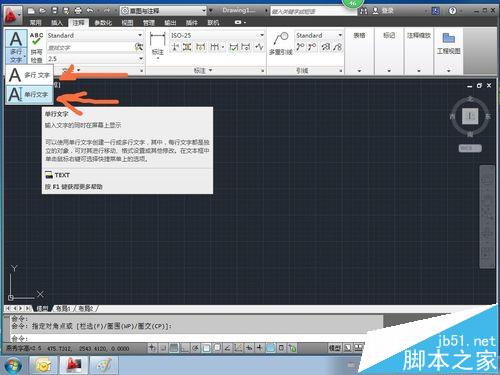The height and width of the screenshot is (375, 500).
Task: Open the WCS dropdown below ViewCube
Action: click(x=470, y=148)
